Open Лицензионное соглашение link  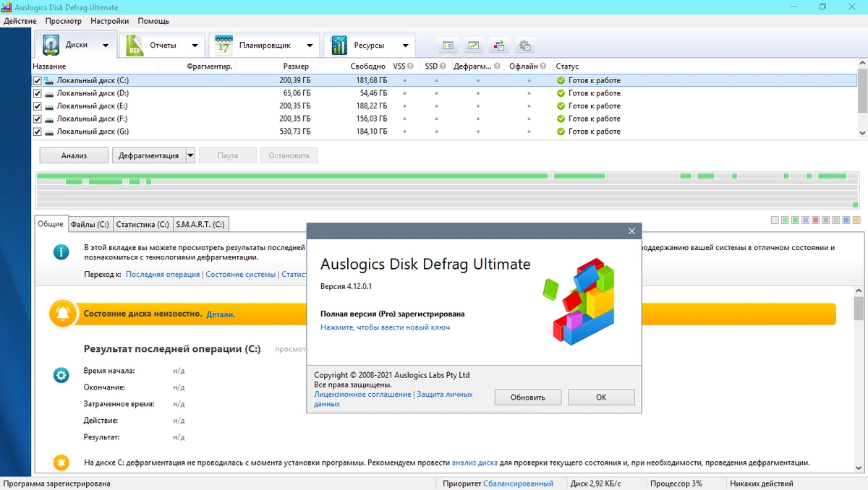coord(362,395)
